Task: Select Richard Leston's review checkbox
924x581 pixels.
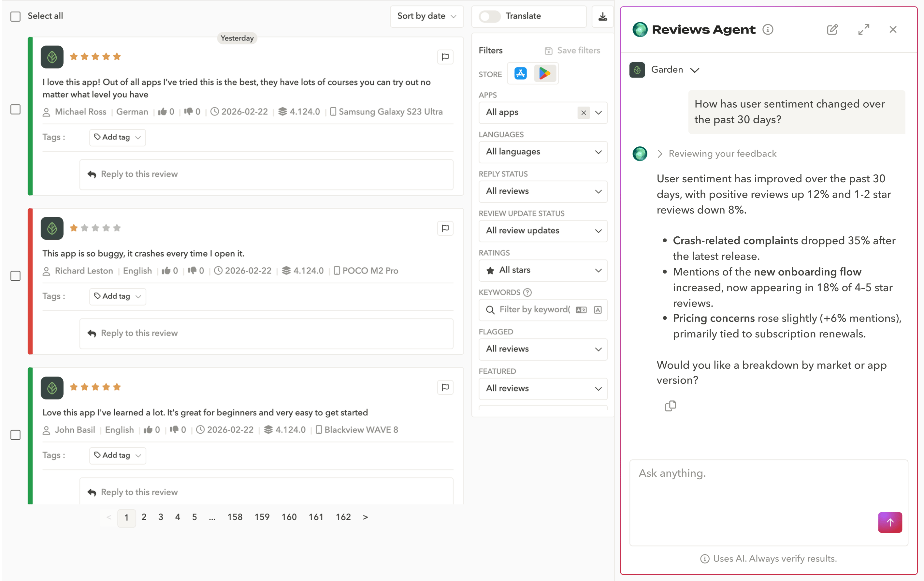Action: coord(15,275)
